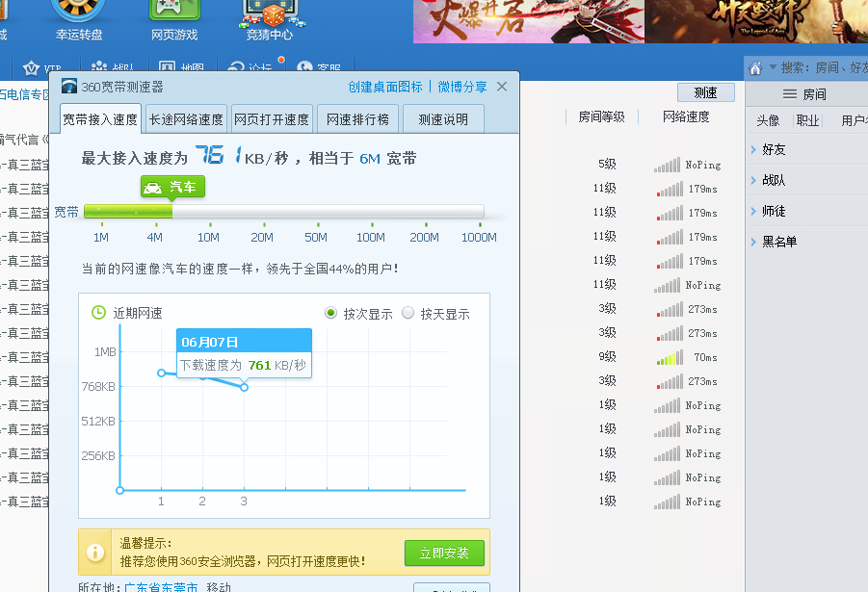Screen dimensions: 868x592
Task: Switch to 测速说明 tab
Action: (x=443, y=119)
